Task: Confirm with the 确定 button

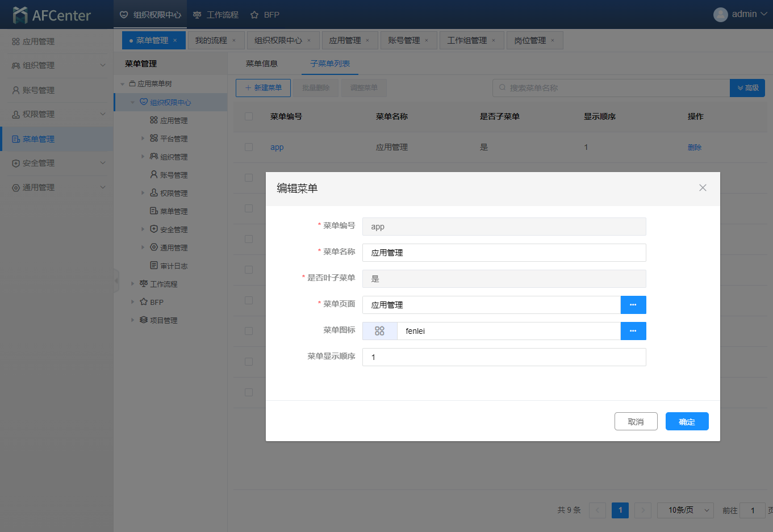Action: click(x=687, y=421)
